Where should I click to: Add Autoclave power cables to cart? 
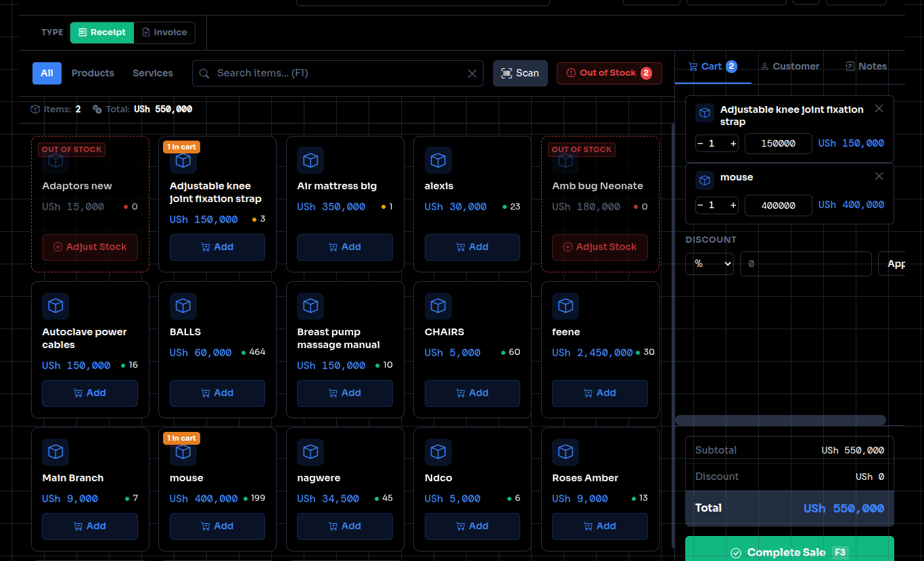click(x=90, y=393)
